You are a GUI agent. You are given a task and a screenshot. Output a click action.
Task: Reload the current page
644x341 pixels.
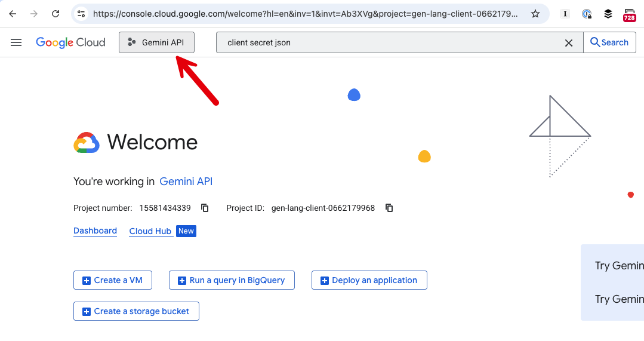tap(56, 14)
